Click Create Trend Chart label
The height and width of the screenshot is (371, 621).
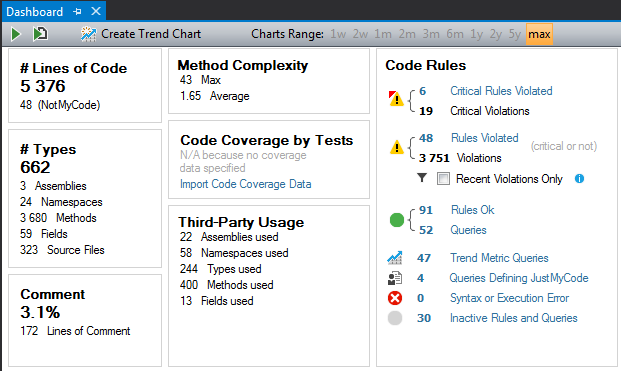click(151, 34)
